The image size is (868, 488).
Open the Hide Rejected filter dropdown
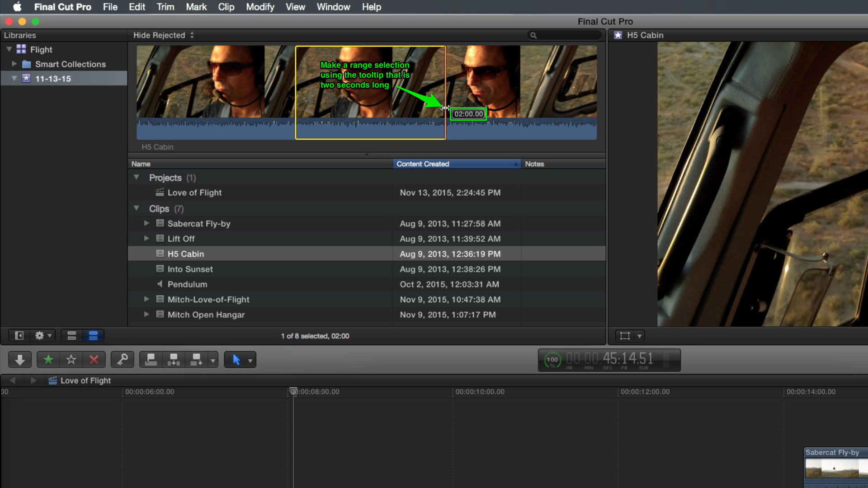163,35
